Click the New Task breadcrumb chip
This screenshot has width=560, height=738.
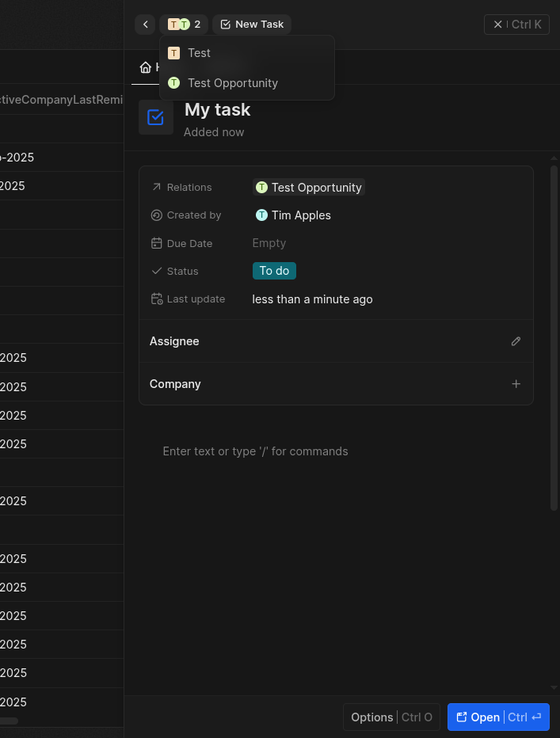pos(252,25)
